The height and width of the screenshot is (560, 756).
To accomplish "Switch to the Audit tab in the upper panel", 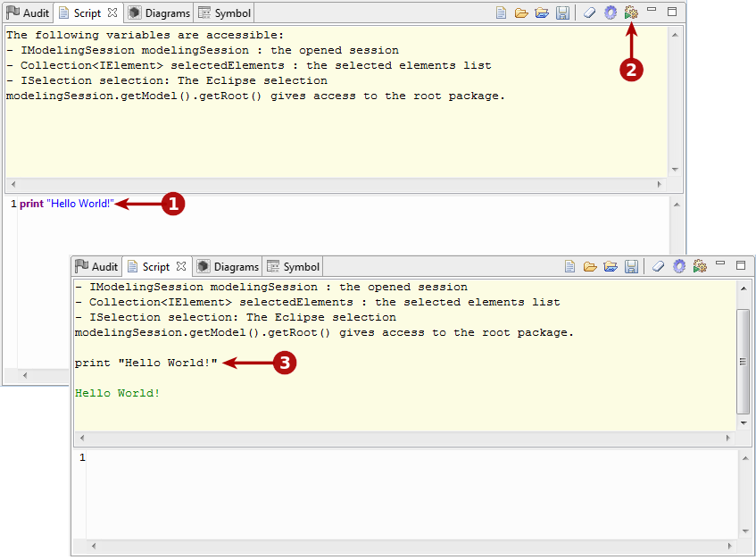I will (27, 13).
